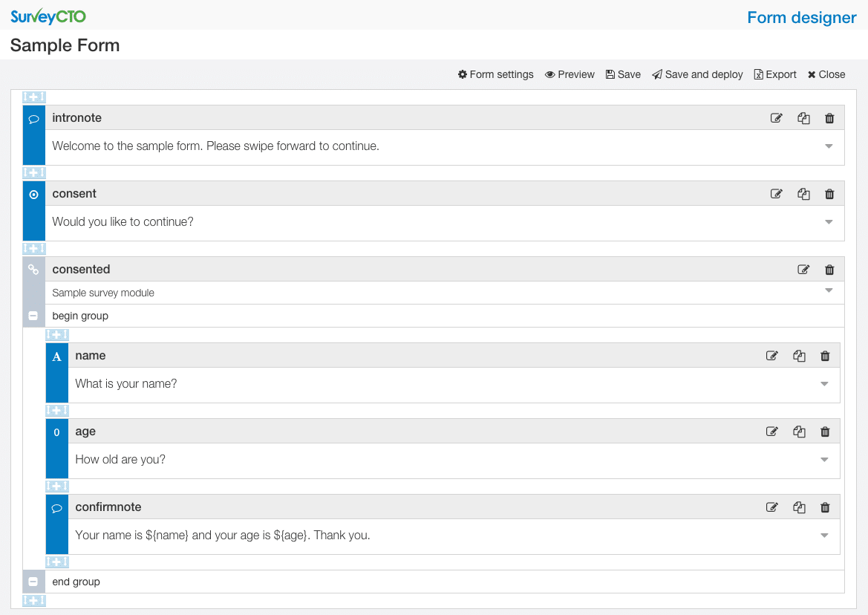
Task: Expand name field details arrow
Action: (824, 384)
